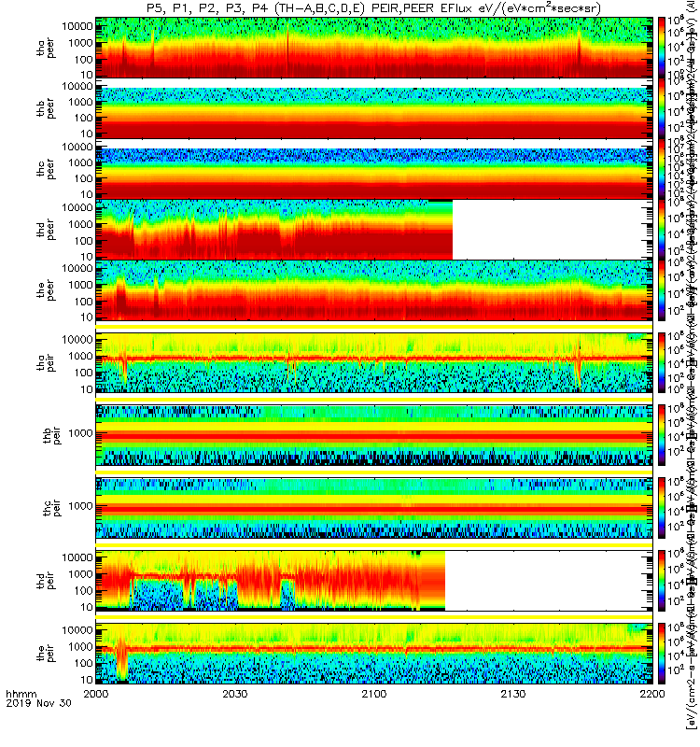
Task: Click the 10 tick label of tha peir
Action: [87, 389]
